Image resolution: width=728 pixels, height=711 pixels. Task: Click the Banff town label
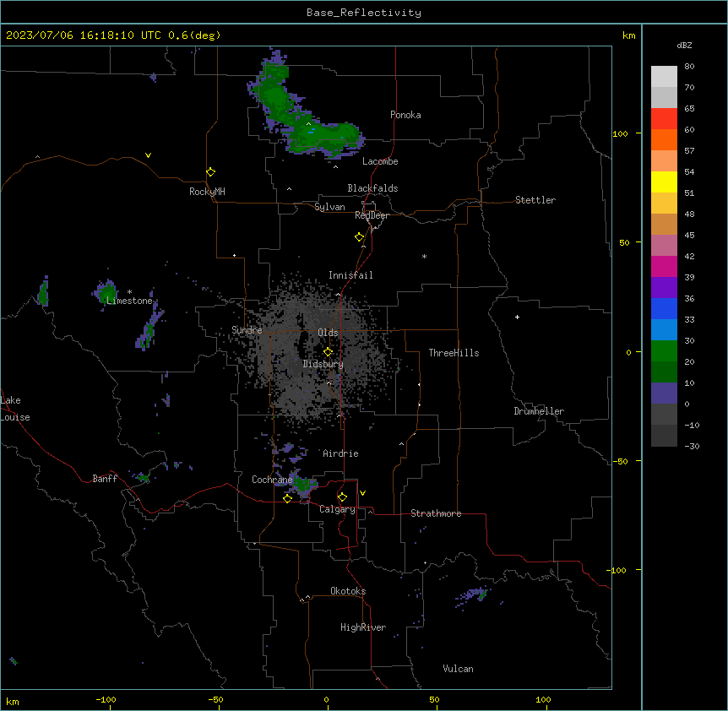point(105,479)
